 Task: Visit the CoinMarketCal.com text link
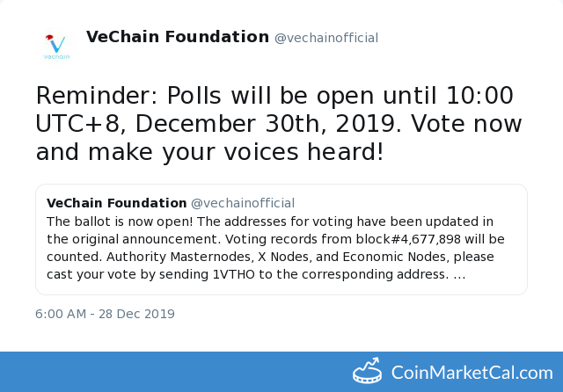[472, 373]
